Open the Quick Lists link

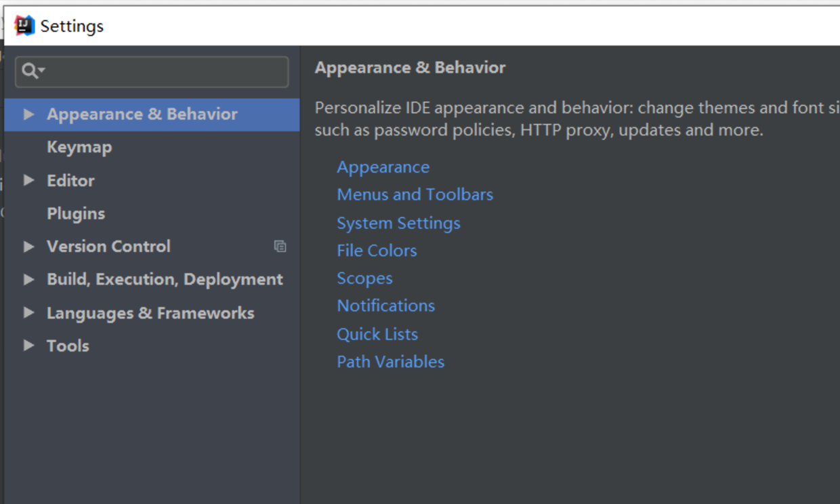point(377,334)
